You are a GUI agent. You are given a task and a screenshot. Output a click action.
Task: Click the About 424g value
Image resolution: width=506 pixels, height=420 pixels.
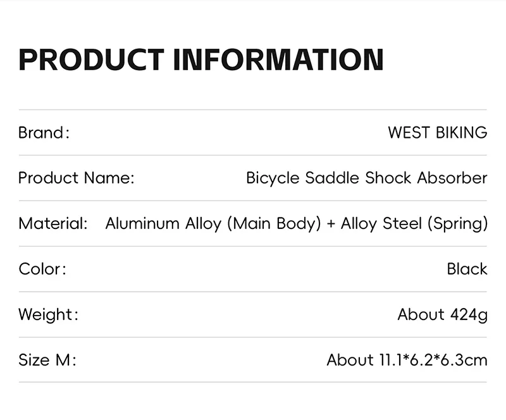(x=442, y=315)
